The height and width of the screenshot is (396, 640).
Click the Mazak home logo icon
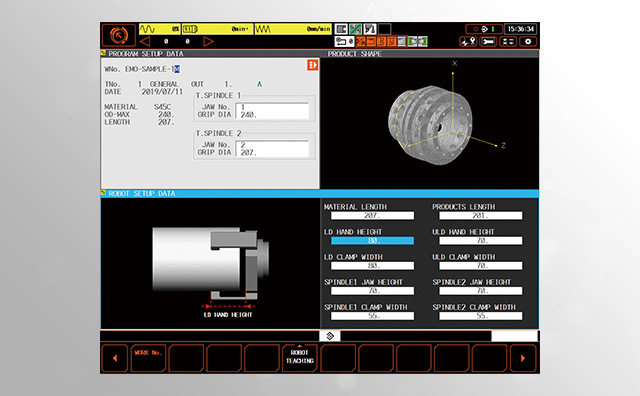[x=118, y=35]
